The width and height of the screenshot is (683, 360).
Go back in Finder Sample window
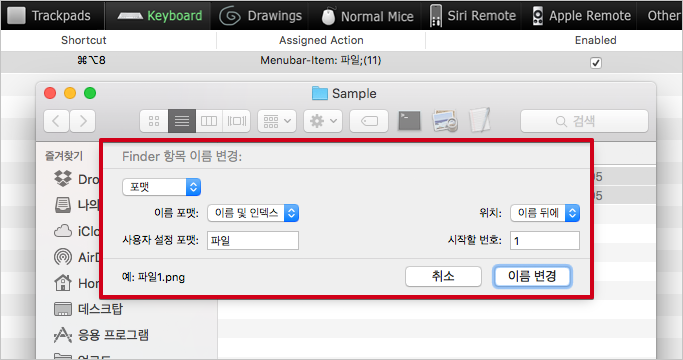(56, 121)
